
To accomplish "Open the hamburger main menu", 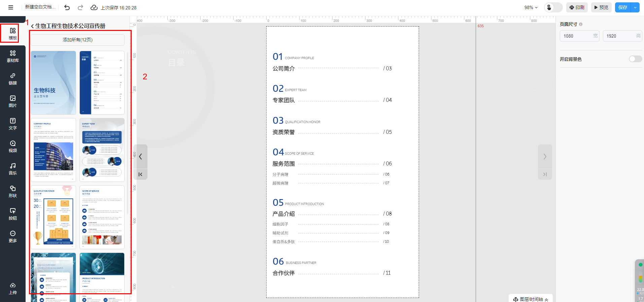I will (11, 7).
